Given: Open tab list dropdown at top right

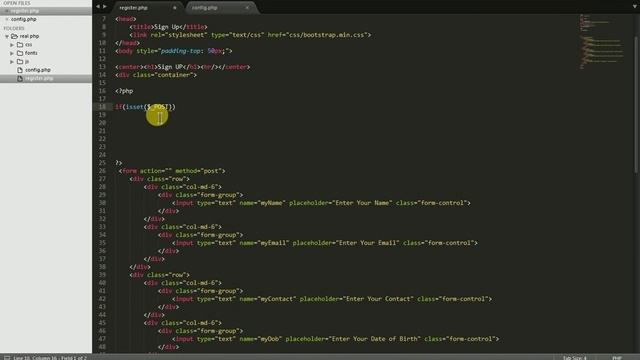Looking at the screenshot, I should (x=635, y=7).
